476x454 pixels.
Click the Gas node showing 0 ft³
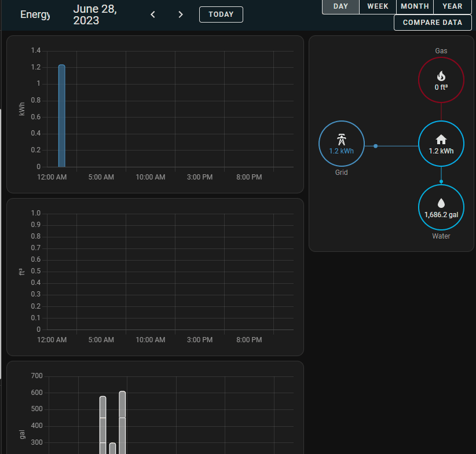[x=441, y=80]
